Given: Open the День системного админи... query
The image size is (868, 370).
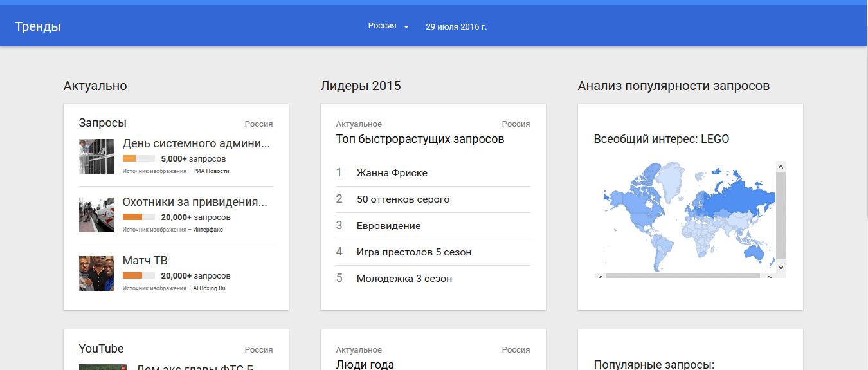Looking at the screenshot, I should [x=196, y=143].
